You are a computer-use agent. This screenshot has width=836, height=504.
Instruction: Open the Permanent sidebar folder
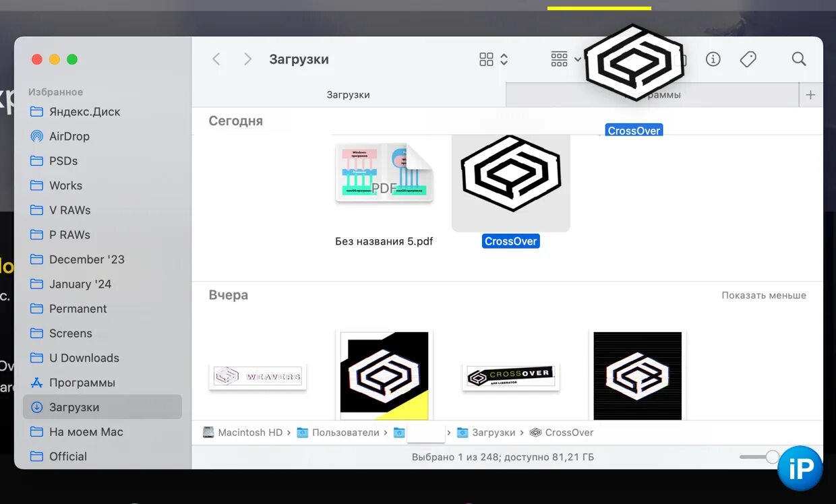[x=102, y=309]
